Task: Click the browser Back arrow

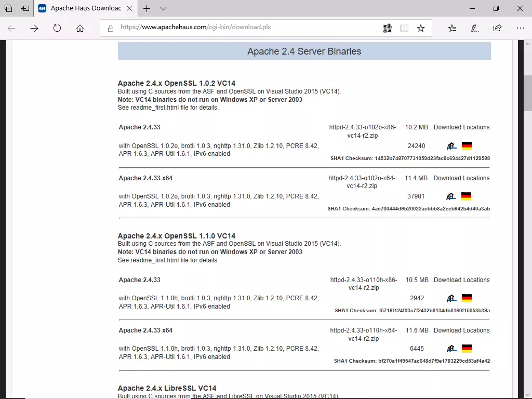Action: click(x=11, y=28)
